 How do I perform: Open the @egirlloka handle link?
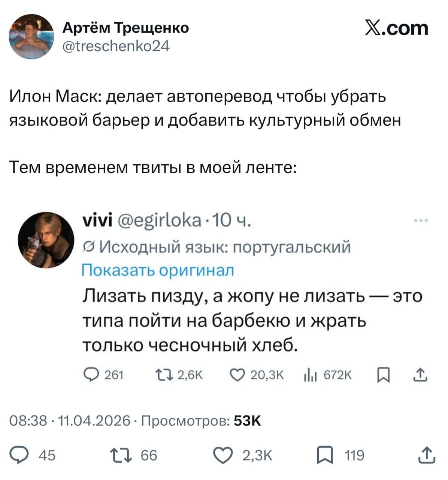160,221
